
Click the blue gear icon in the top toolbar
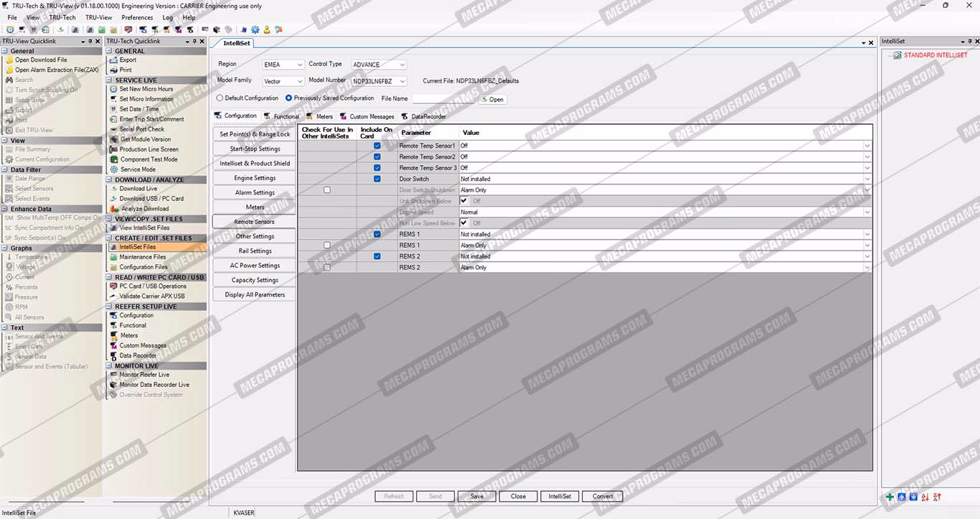point(255,29)
